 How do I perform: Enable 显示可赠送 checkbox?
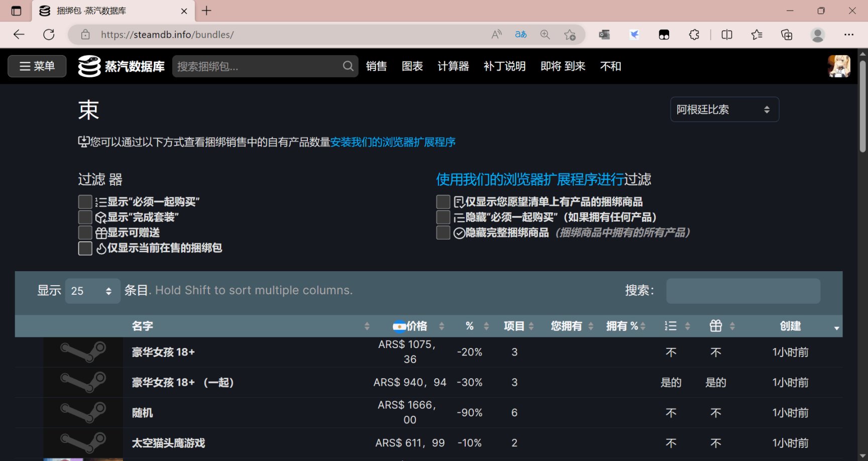pos(85,233)
